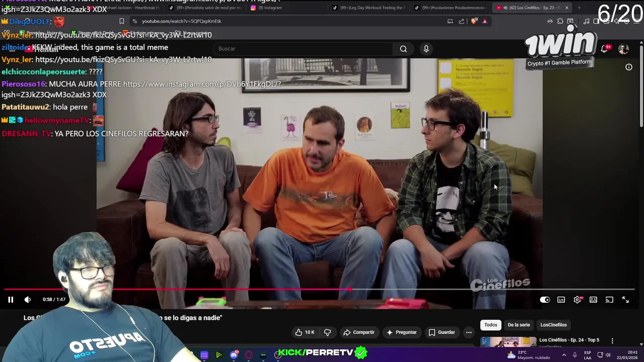Select the De la serie chip
This screenshot has height=362, width=644.
pos(519,325)
